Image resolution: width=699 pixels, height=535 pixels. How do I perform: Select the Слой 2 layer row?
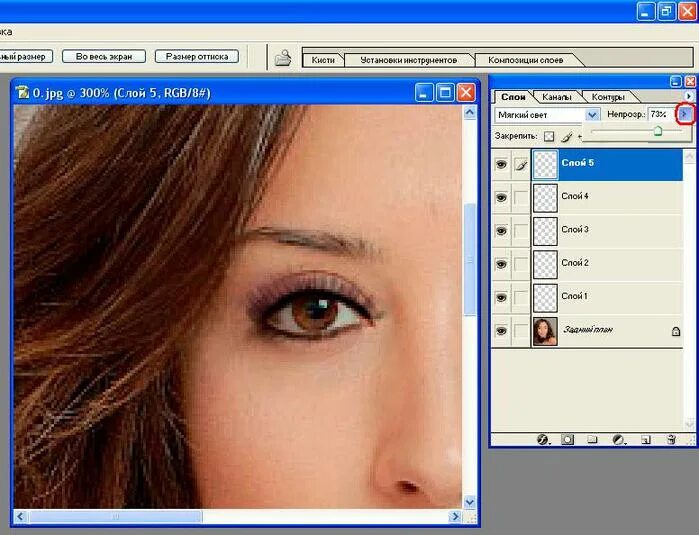(x=607, y=264)
